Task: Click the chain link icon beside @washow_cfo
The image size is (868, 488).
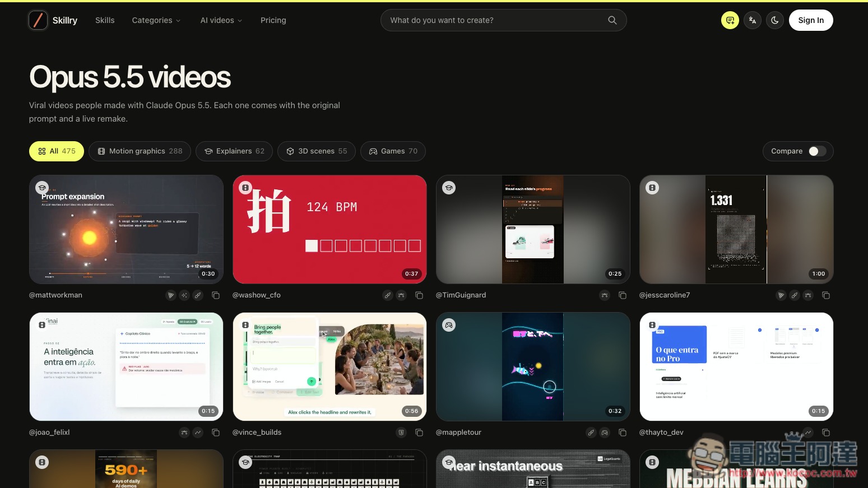Action: click(x=388, y=295)
